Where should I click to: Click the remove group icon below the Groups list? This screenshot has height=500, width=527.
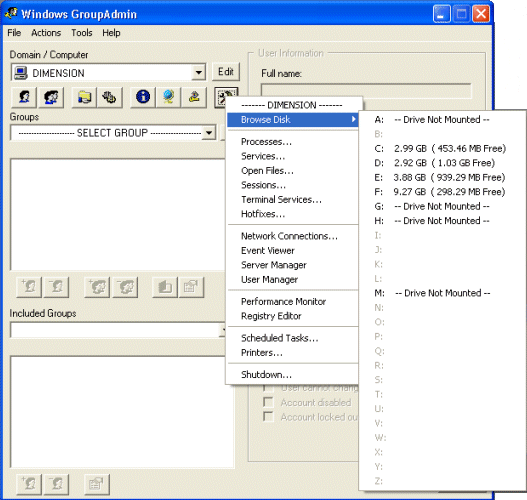coord(125,287)
